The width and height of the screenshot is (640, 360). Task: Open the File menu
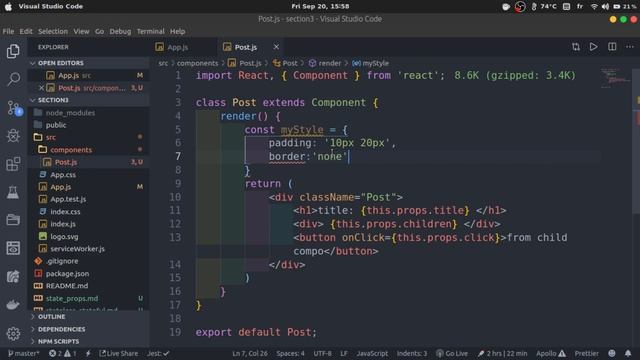(x=8, y=31)
